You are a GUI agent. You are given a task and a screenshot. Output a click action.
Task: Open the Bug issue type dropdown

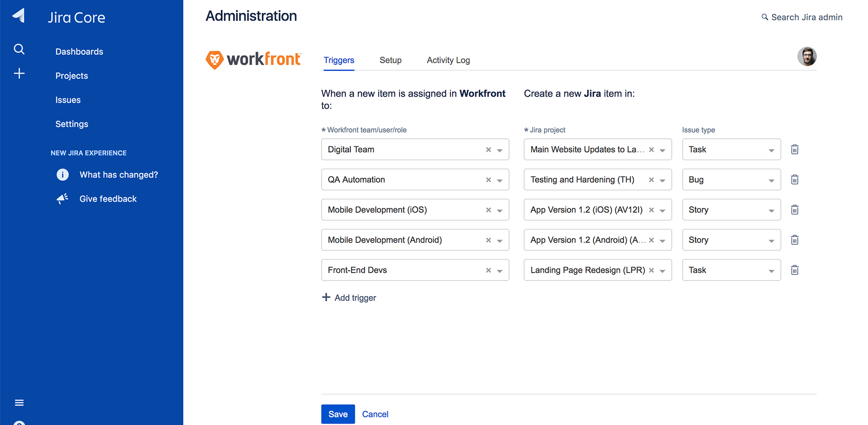[731, 179]
